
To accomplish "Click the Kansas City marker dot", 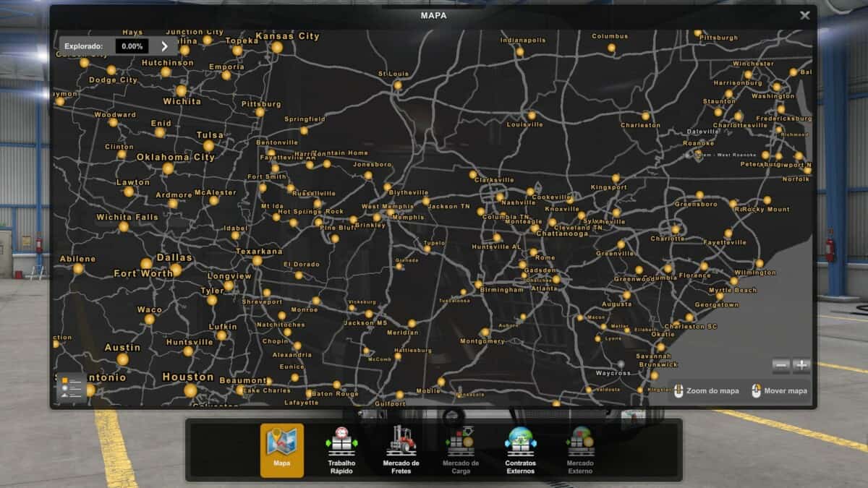I will [277, 47].
